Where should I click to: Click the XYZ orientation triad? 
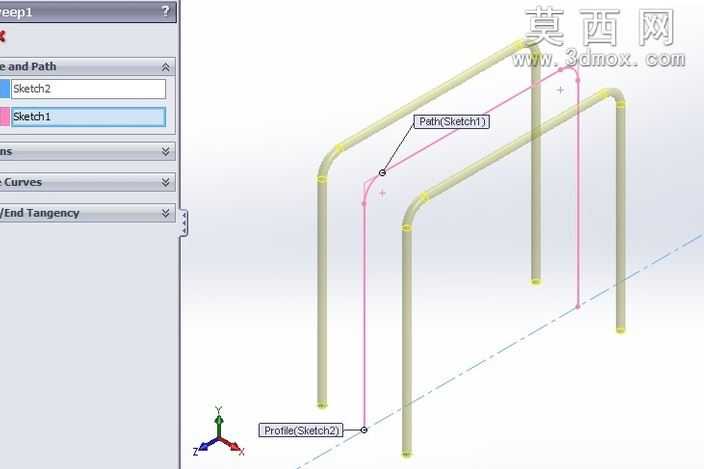tap(219, 431)
